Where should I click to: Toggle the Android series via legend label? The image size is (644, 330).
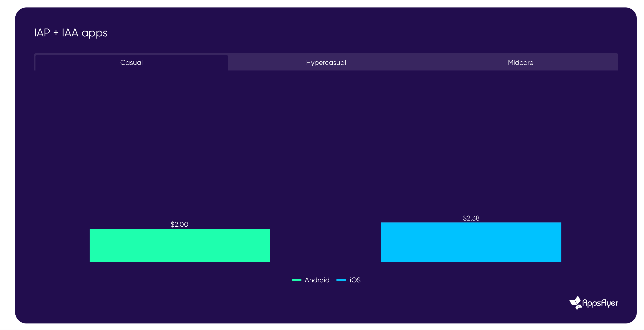click(317, 280)
